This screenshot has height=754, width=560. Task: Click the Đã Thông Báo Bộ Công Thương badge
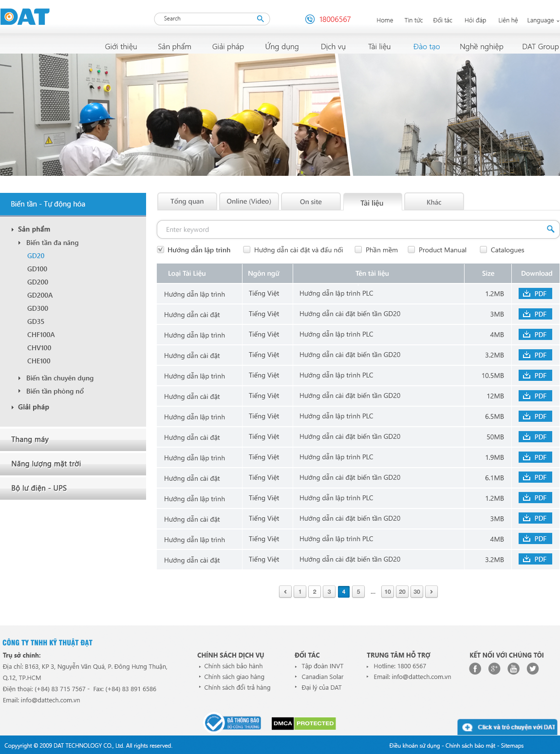[233, 723]
